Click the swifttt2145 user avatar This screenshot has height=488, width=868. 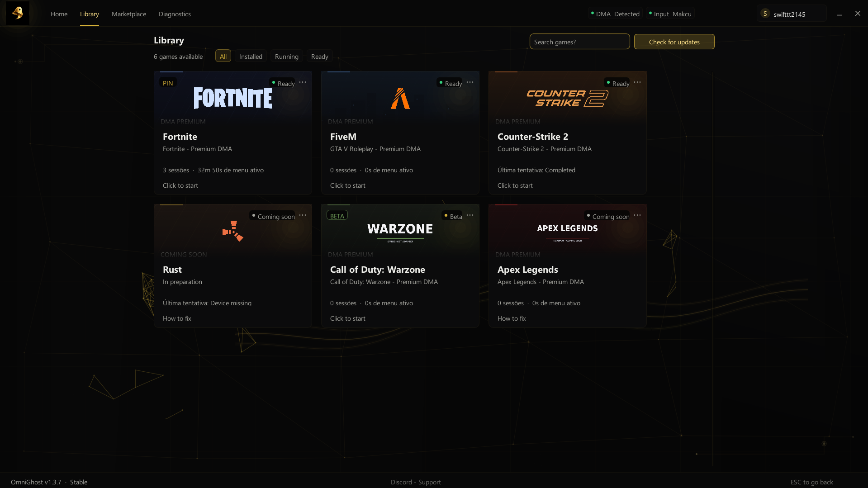click(765, 14)
